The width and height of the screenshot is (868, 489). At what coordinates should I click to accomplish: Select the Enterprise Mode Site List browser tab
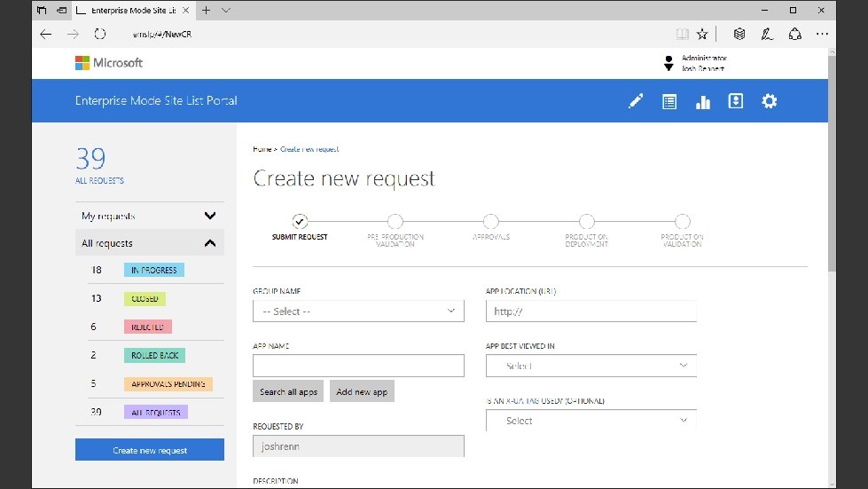[x=133, y=10]
